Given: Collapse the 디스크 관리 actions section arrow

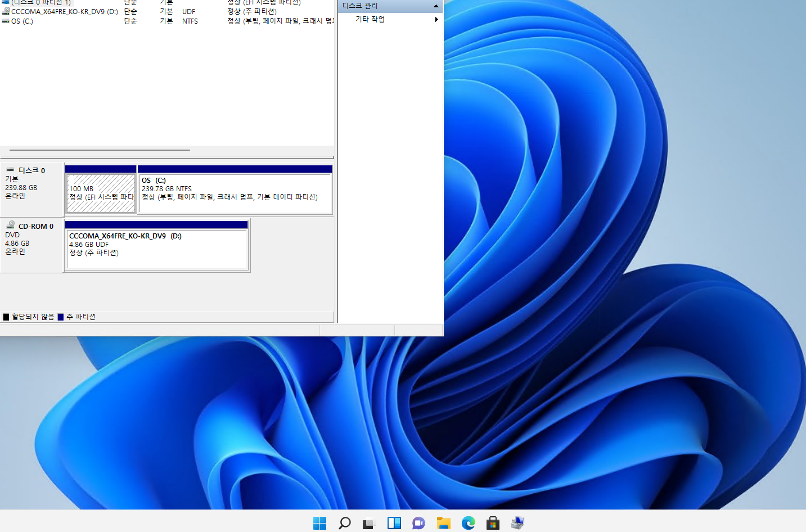Looking at the screenshot, I should click(436, 6).
